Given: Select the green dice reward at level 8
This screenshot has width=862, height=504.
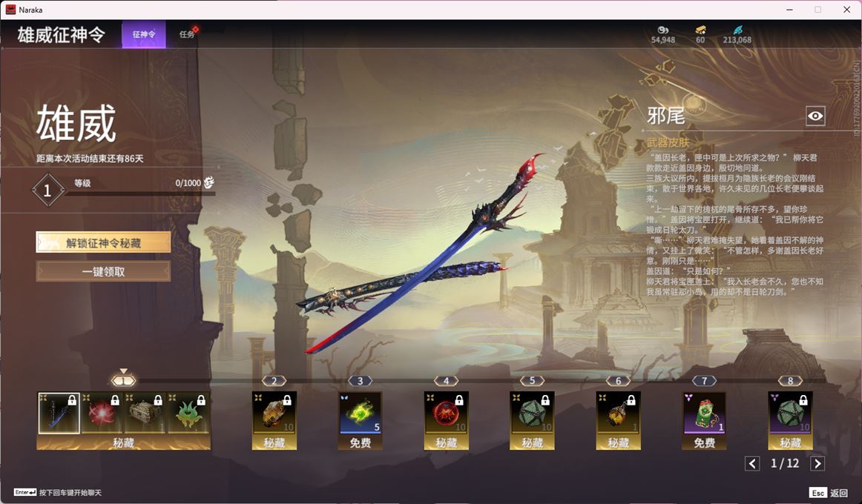Looking at the screenshot, I should tap(791, 413).
